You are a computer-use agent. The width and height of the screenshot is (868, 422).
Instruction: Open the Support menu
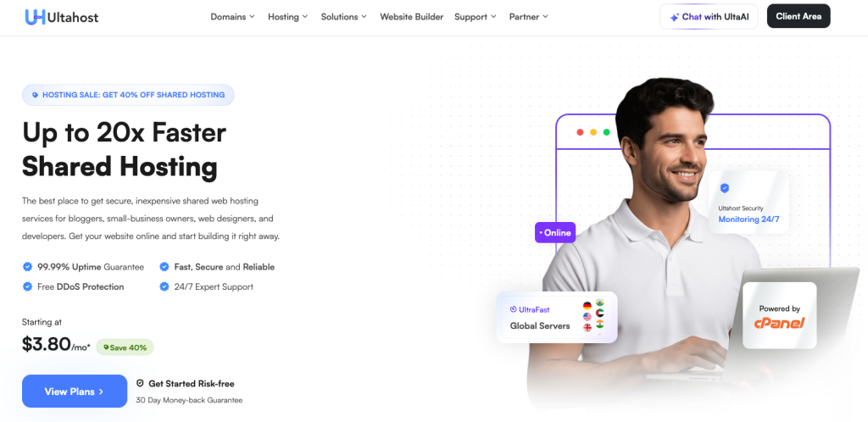pos(476,17)
